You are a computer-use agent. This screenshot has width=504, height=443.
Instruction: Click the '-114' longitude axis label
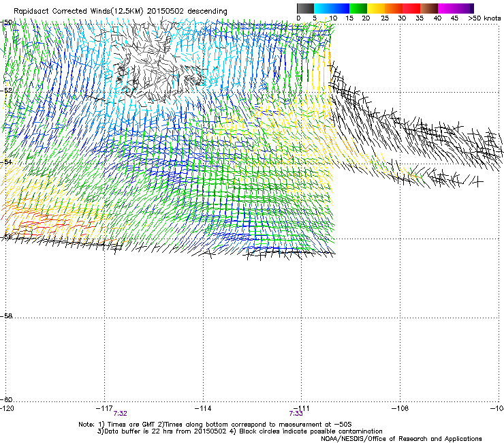203,408
